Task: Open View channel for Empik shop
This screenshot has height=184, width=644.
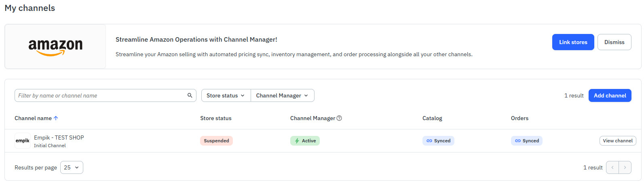Action: point(617,141)
